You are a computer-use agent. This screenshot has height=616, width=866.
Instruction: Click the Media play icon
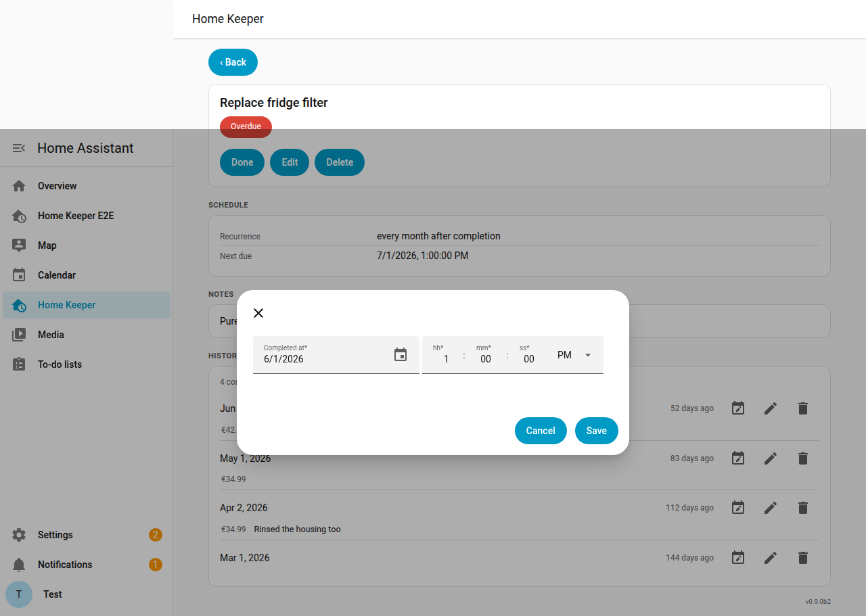(x=19, y=335)
